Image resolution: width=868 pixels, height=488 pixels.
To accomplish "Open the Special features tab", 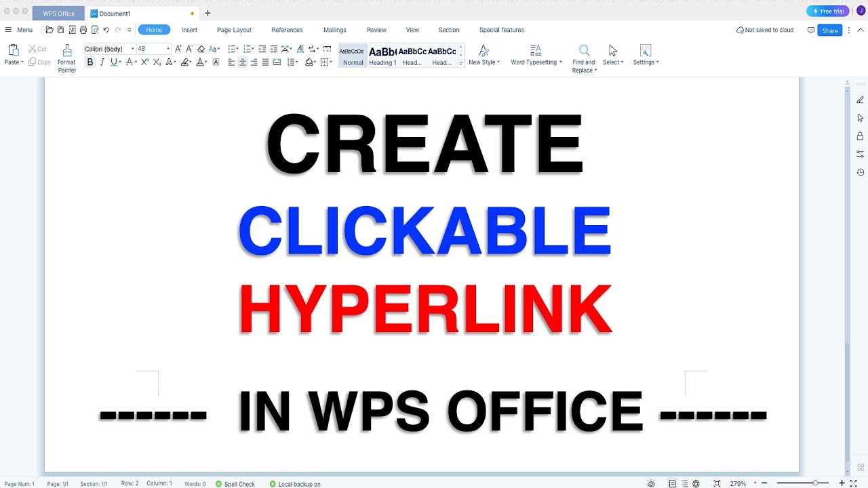I will [x=501, y=30].
